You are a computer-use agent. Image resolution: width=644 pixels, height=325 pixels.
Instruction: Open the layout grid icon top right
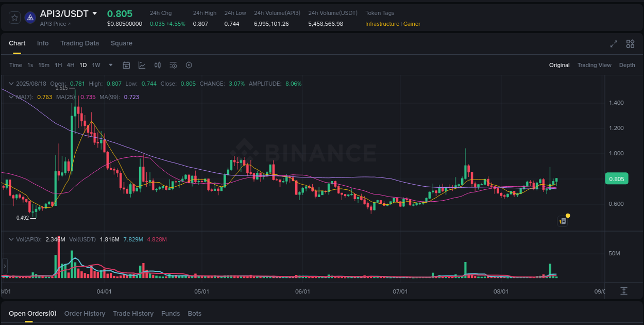tap(630, 44)
